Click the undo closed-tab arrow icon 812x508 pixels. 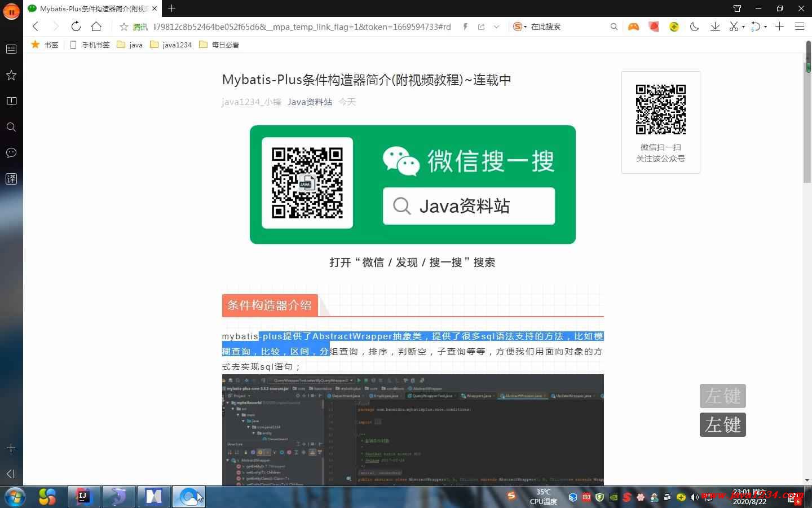[x=757, y=27]
